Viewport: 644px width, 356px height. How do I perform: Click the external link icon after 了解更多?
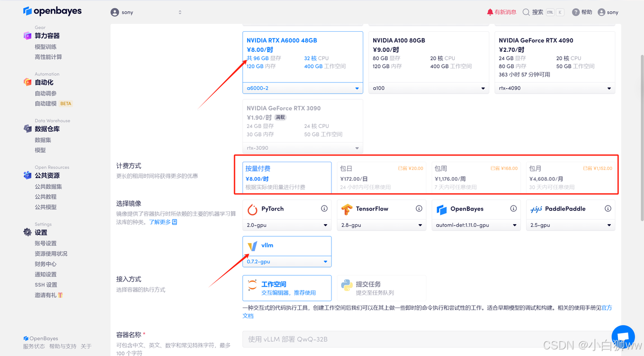(x=175, y=222)
